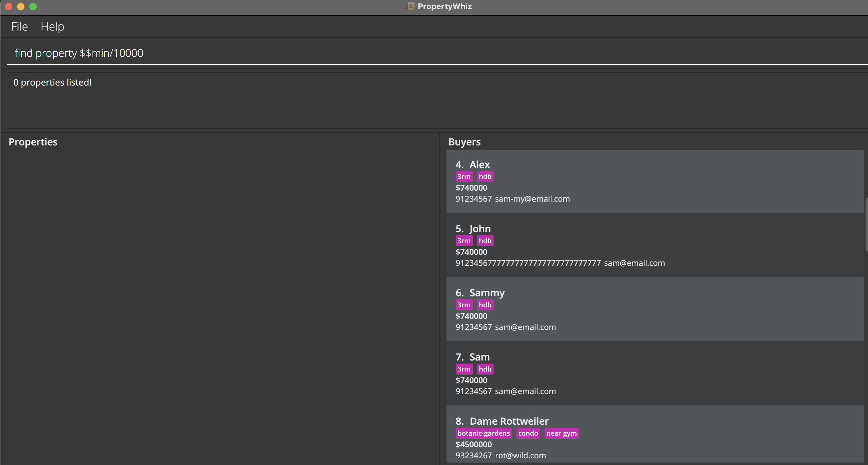Viewport: 868px width, 465px height.
Task: Open the Help menu
Action: tap(52, 26)
